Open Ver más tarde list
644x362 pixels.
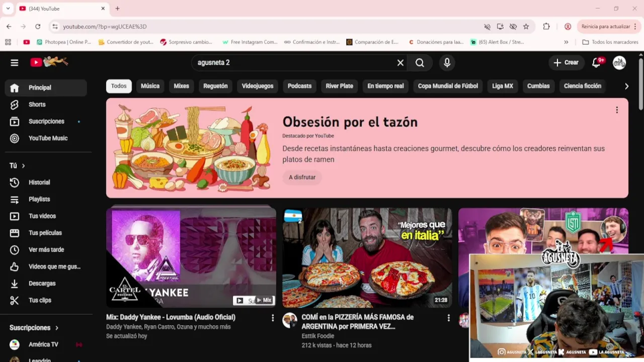pyautogui.click(x=46, y=250)
